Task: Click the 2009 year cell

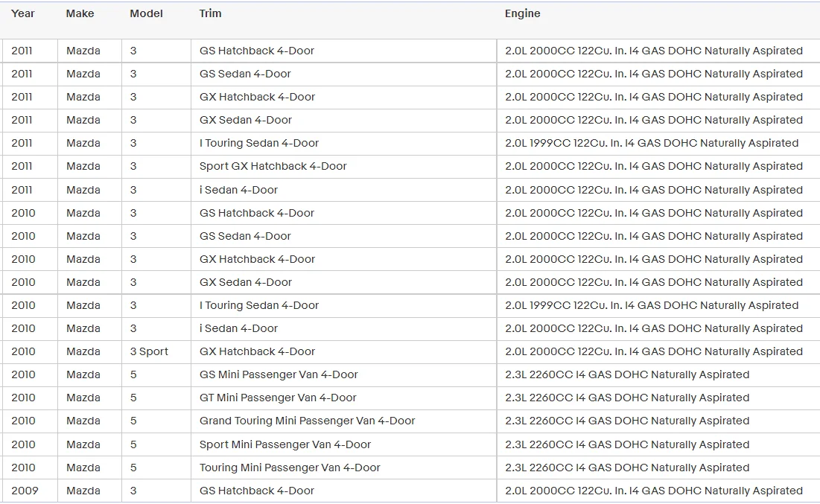Action: [29, 491]
